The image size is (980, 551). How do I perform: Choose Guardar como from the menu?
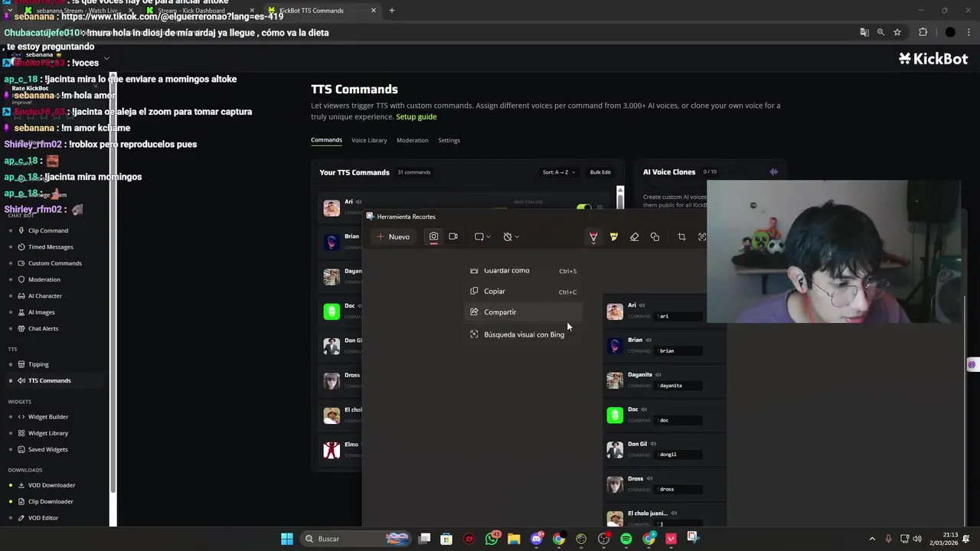coord(523,270)
